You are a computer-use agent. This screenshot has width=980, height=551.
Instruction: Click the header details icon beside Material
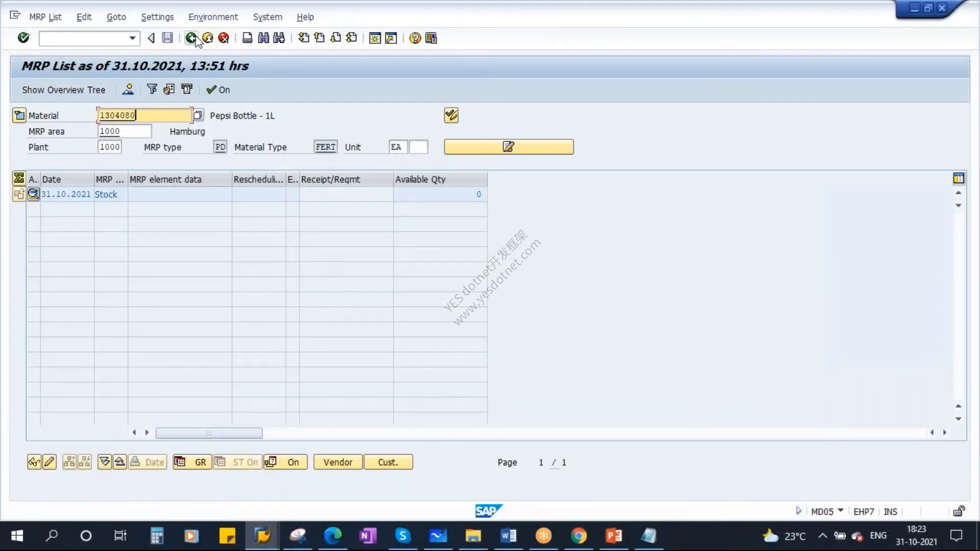click(19, 115)
